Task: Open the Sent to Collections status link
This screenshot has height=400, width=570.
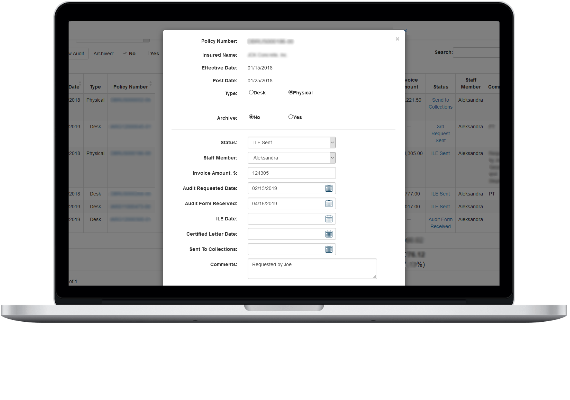Action: pos(441,103)
